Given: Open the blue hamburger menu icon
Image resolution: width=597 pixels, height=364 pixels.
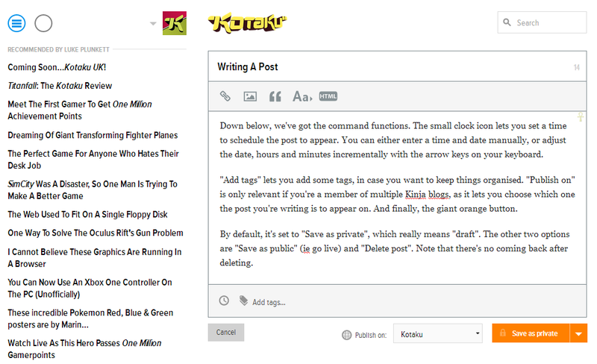Looking at the screenshot, I should [x=16, y=23].
